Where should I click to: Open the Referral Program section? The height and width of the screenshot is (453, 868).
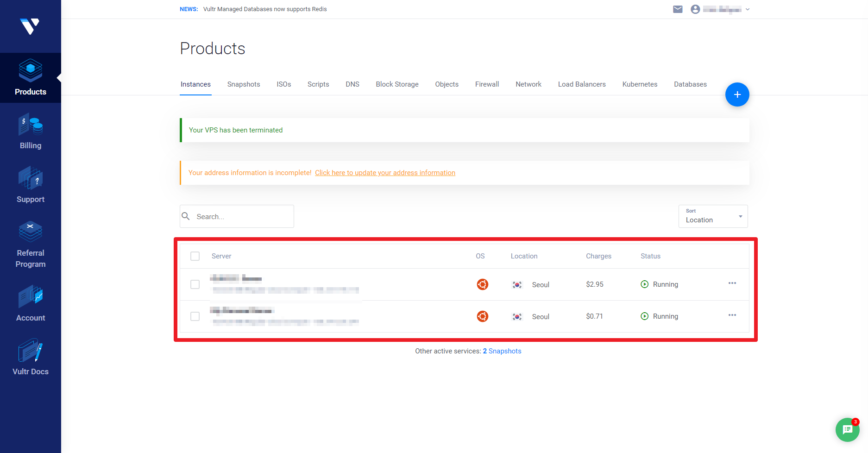point(31,245)
